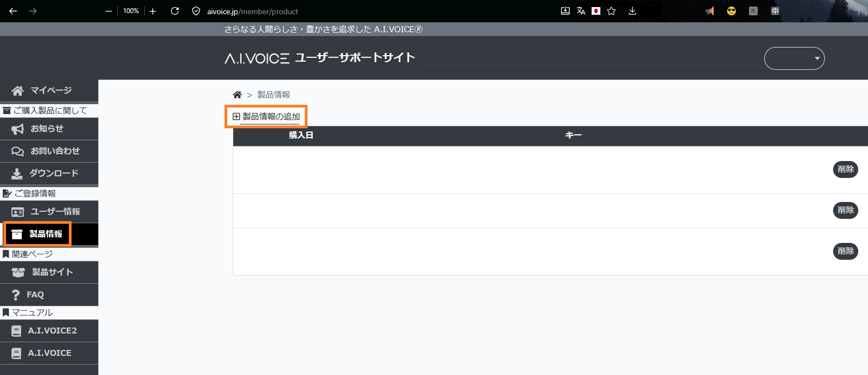Click the sunglasses emoji extension icon
This screenshot has height=375, width=868.
[731, 11]
